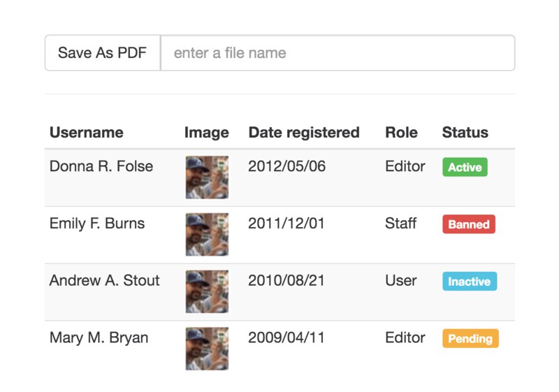Open Emily F. Burns's profile image

point(207,235)
